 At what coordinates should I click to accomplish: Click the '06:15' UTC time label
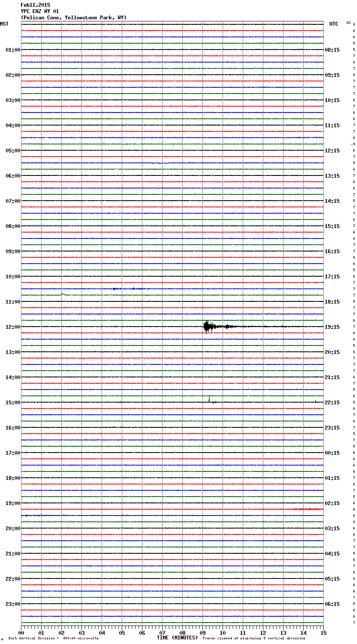click(332, 604)
